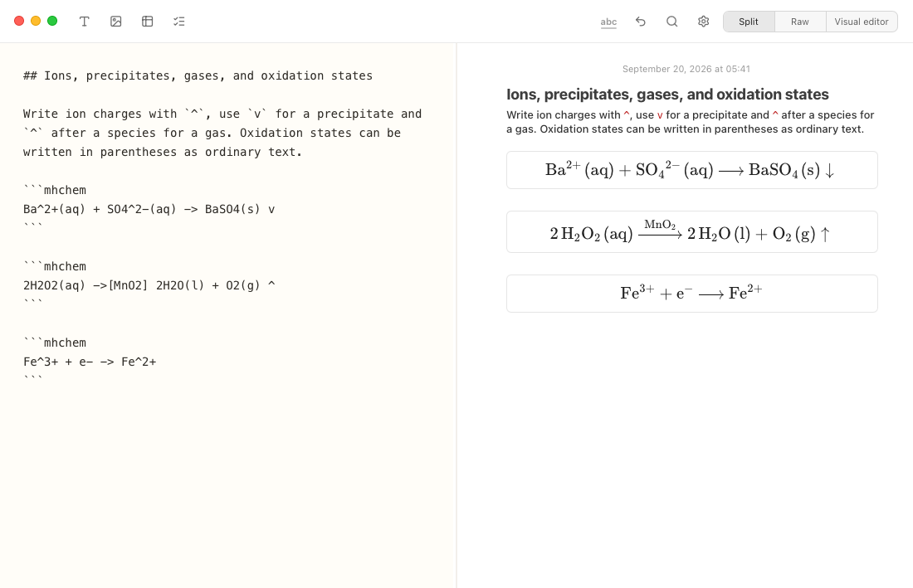Switch to the Visual editor mode

click(862, 22)
